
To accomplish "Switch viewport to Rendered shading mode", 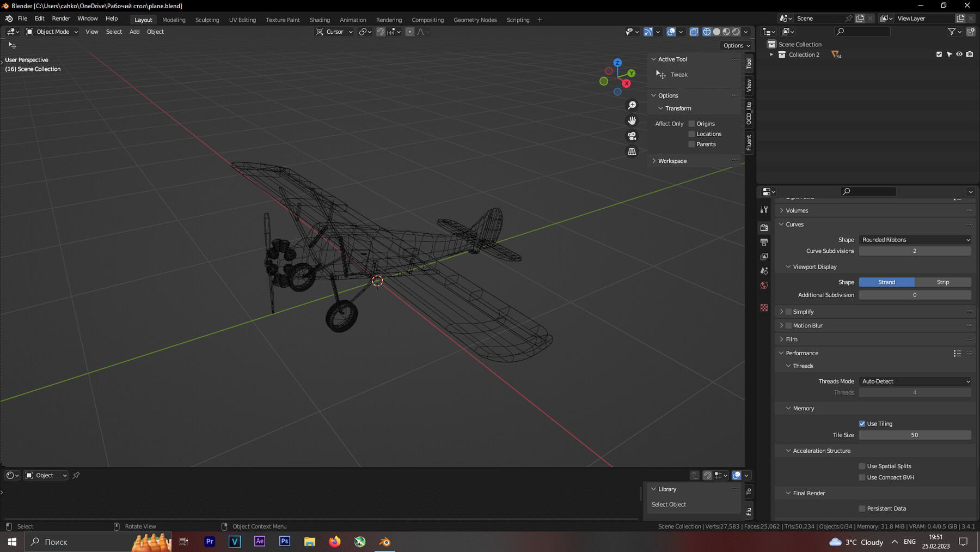I will pyautogui.click(x=736, y=32).
